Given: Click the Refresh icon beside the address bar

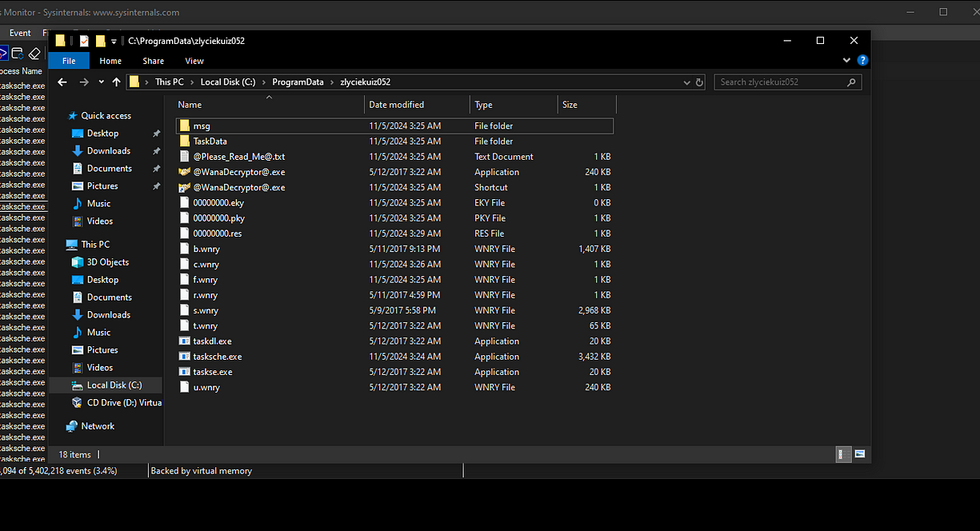Looking at the screenshot, I should (698, 82).
